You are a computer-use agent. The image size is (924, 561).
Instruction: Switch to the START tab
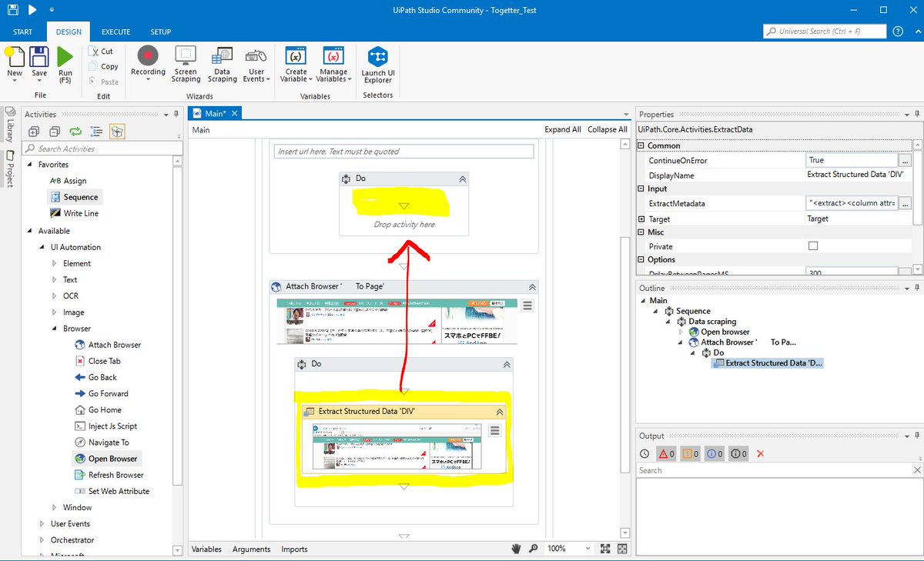point(23,32)
